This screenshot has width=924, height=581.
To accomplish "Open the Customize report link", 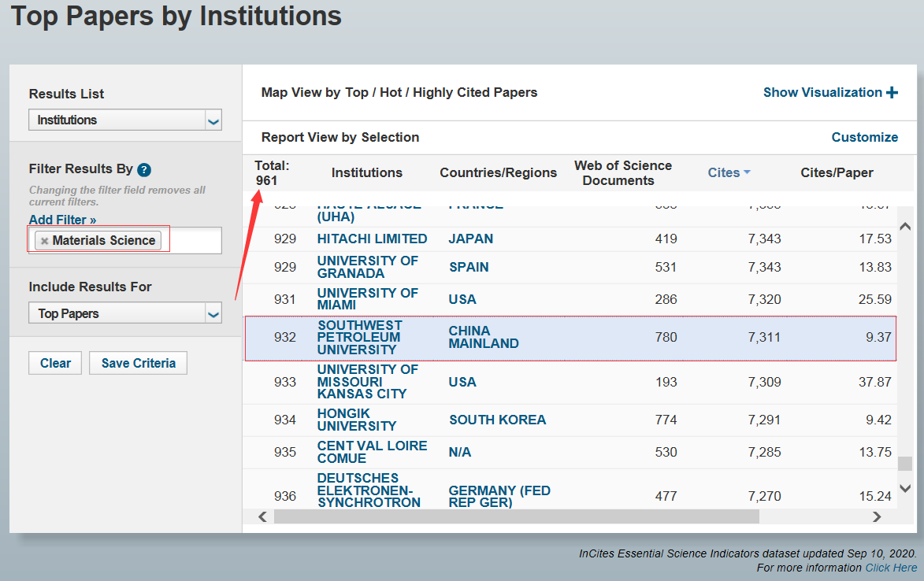I will (864, 137).
